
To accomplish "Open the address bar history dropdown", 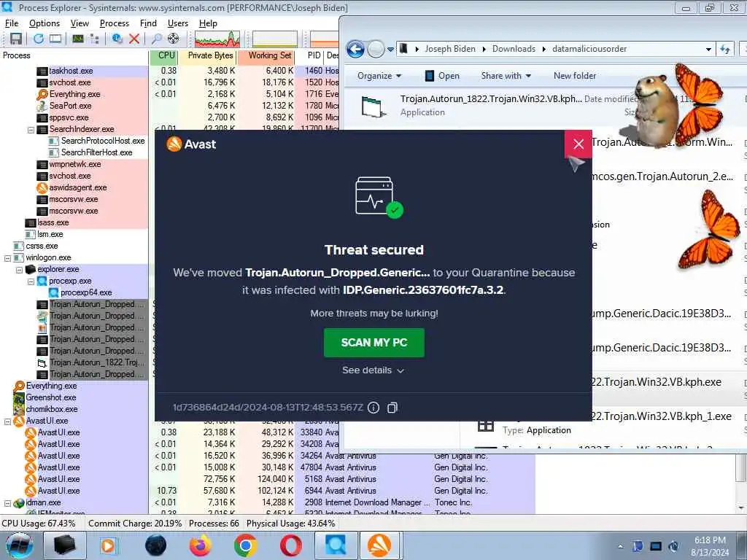I will click(708, 49).
